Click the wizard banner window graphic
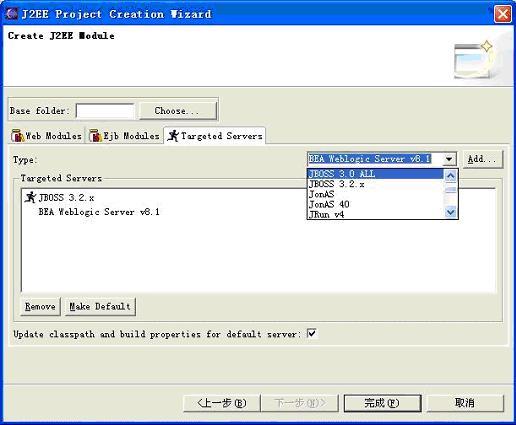Viewport: 516px width, 425px height. pos(474,60)
